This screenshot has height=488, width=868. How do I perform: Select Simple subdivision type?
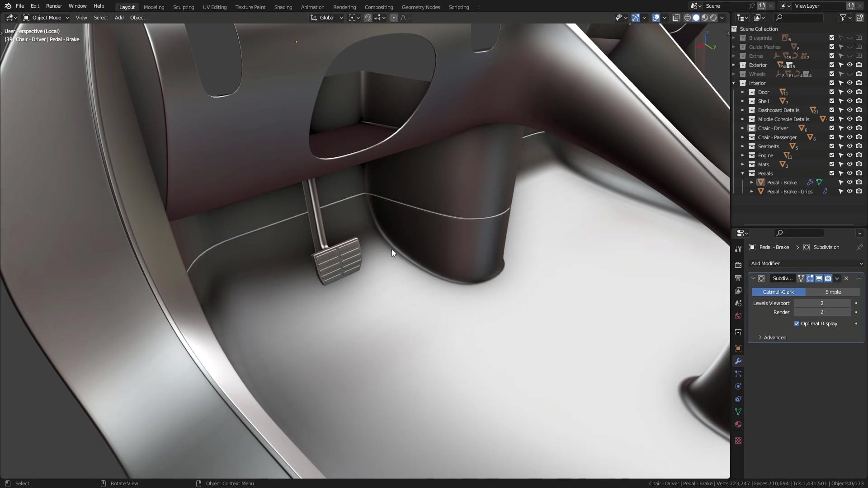[x=833, y=292]
